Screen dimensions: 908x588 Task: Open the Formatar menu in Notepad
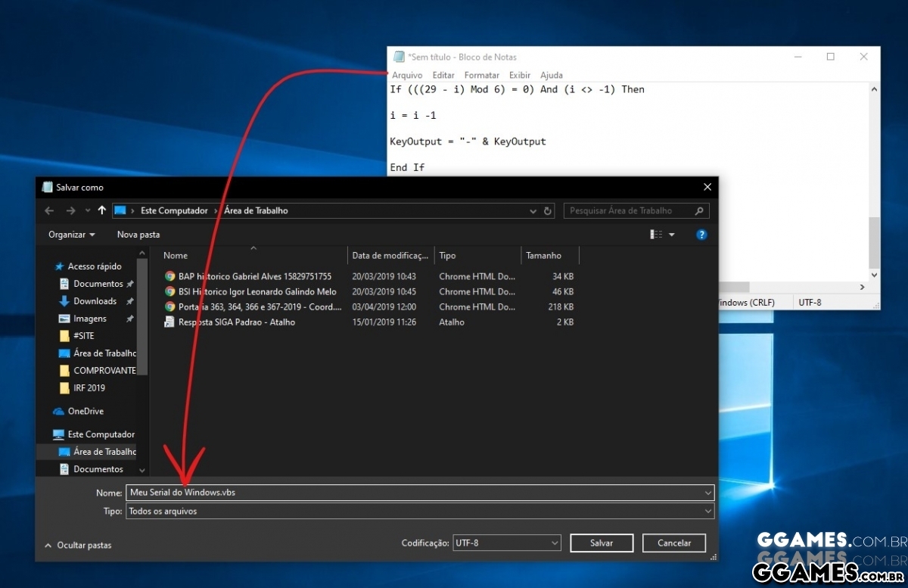click(482, 75)
